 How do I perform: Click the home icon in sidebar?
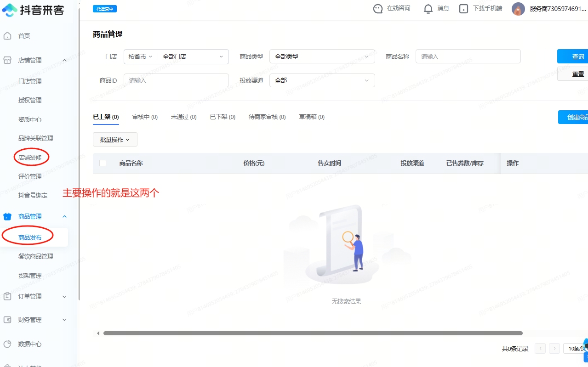tap(7, 36)
